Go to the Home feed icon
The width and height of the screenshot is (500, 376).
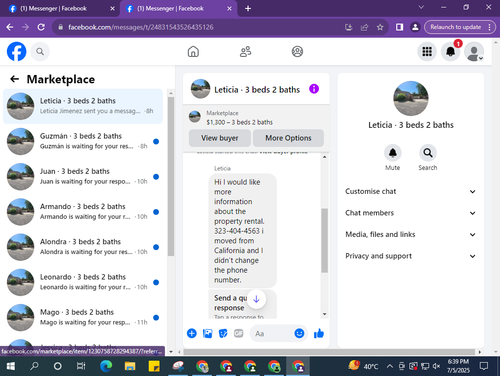tap(193, 52)
